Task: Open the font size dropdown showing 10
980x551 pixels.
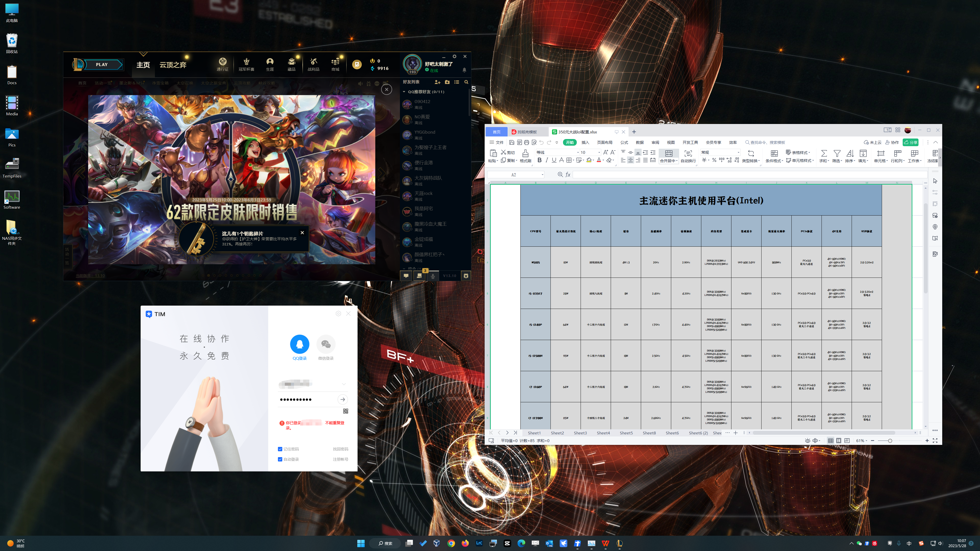Action: [599, 153]
